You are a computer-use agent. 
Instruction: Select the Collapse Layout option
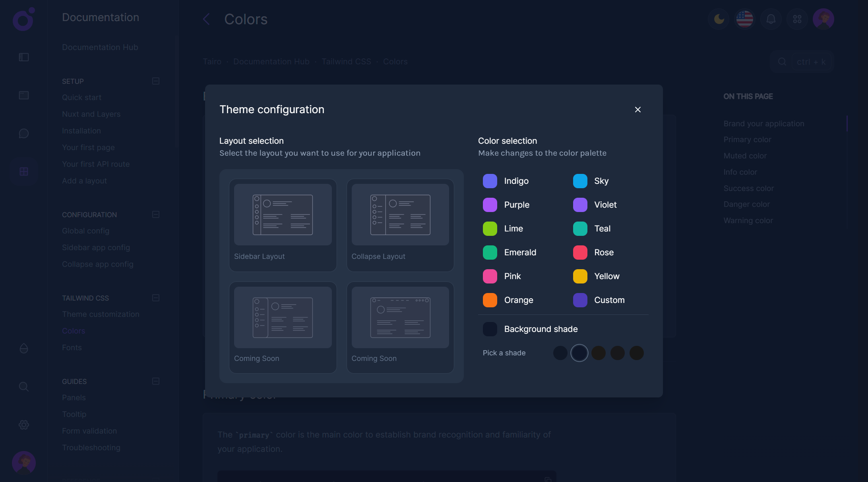tap(400, 225)
